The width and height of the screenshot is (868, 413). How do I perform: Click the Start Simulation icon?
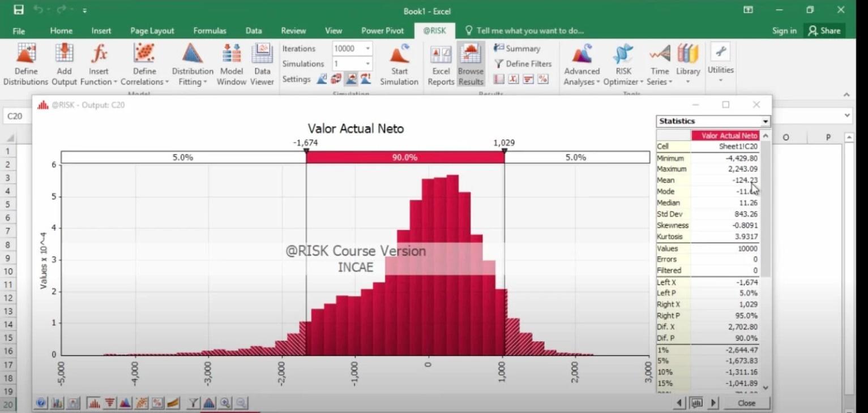click(x=399, y=64)
